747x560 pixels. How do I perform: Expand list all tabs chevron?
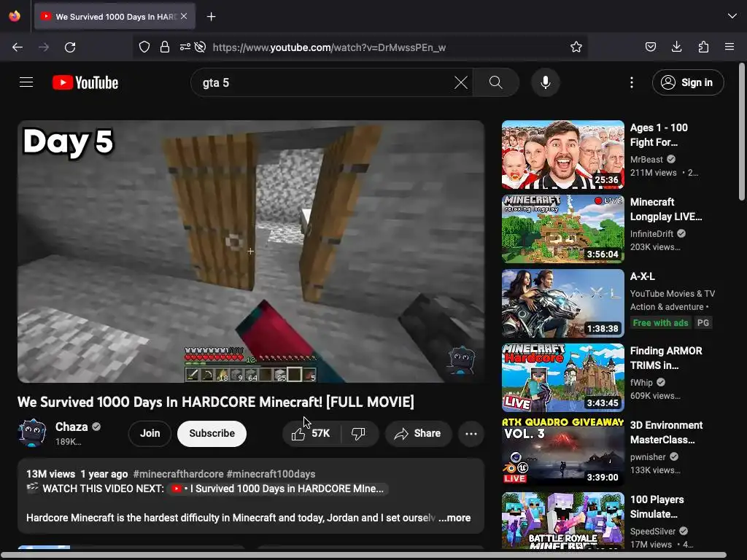pos(732,16)
